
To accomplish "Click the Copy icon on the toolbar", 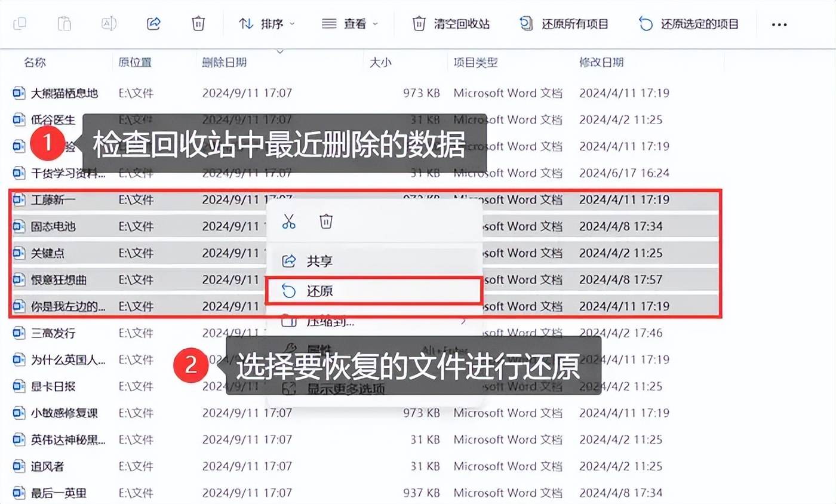I will [x=21, y=23].
